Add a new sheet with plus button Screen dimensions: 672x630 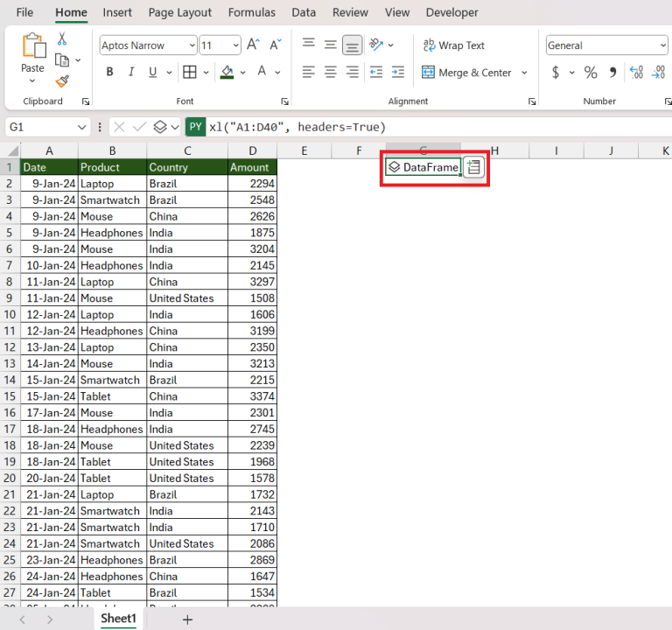(187, 619)
